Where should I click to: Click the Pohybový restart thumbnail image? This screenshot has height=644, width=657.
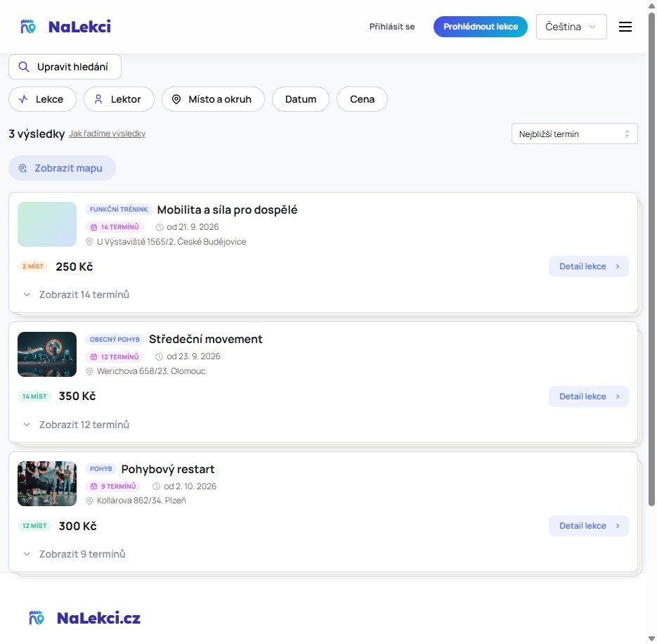47,484
